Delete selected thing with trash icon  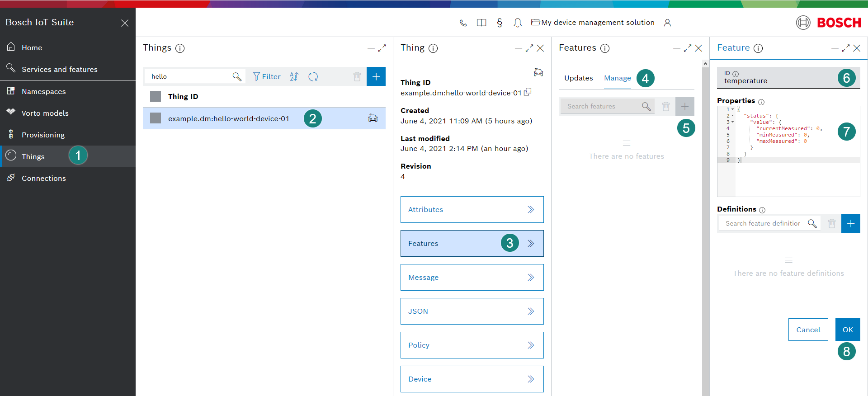click(x=357, y=76)
